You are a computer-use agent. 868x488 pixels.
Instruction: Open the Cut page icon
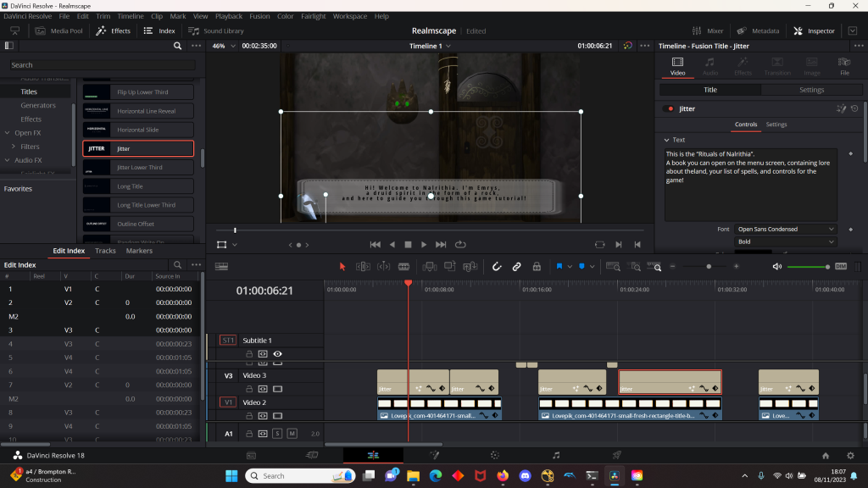pos(312,455)
